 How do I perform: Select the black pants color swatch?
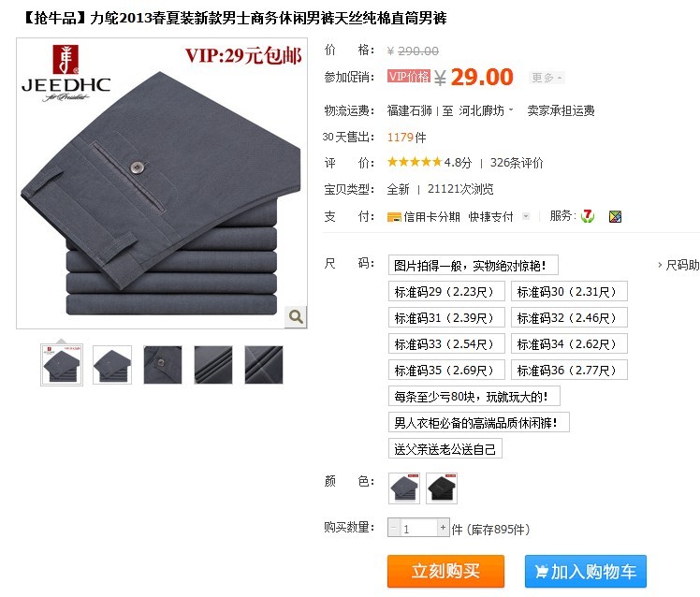click(x=442, y=488)
